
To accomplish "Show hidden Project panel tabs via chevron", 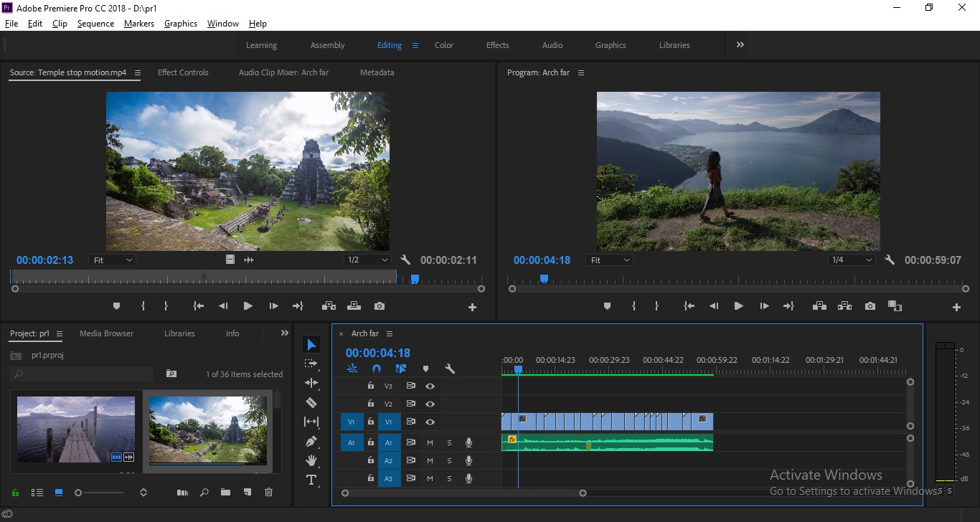I will pos(285,333).
